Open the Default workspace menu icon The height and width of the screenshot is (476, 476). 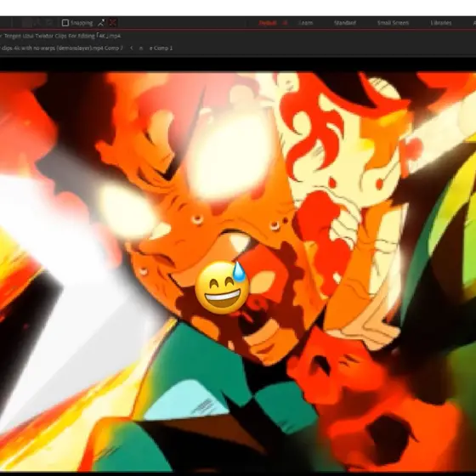click(285, 23)
